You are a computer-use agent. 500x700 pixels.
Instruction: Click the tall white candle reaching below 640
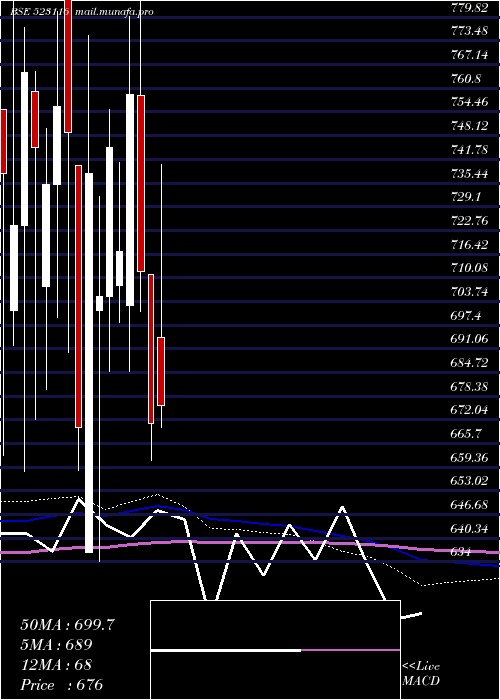coord(89,362)
